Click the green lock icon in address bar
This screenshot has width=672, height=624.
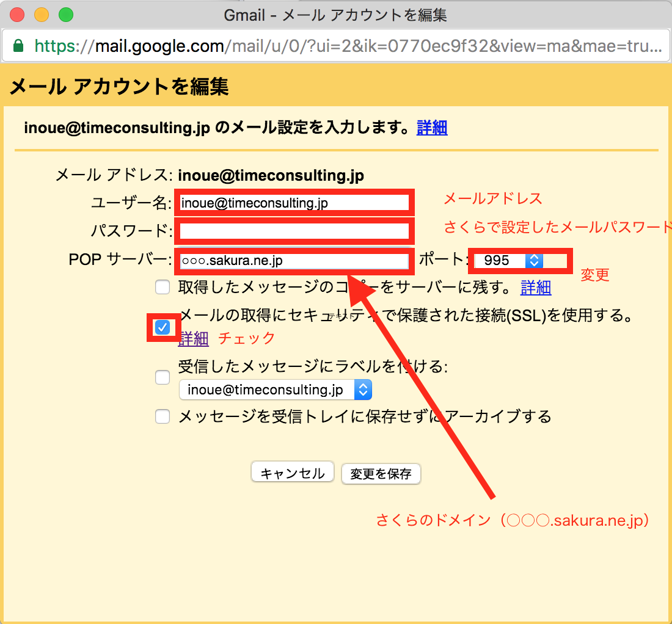click(x=18, y=45)
